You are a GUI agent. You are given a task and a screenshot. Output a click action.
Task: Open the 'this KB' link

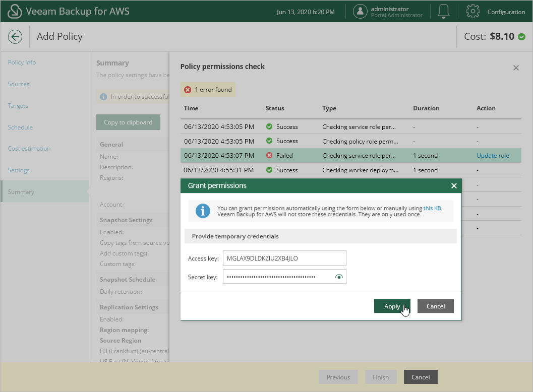pos(432,208)
